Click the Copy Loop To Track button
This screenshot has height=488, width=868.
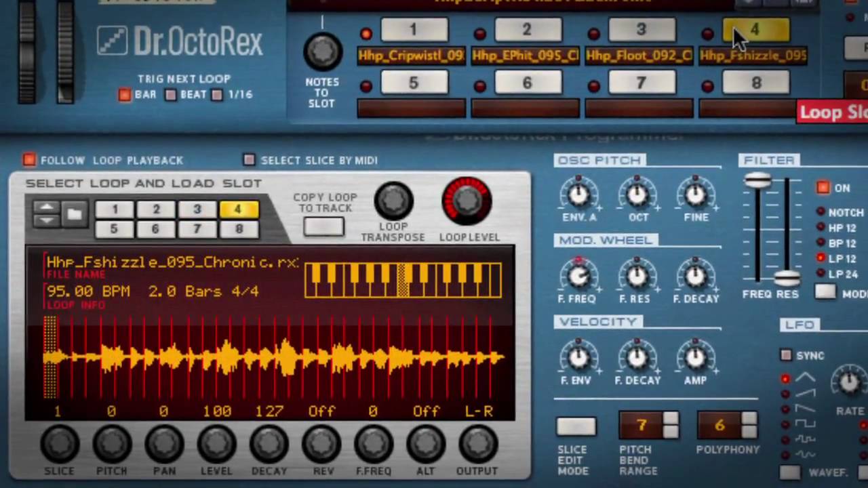click(x=324, y=226)
